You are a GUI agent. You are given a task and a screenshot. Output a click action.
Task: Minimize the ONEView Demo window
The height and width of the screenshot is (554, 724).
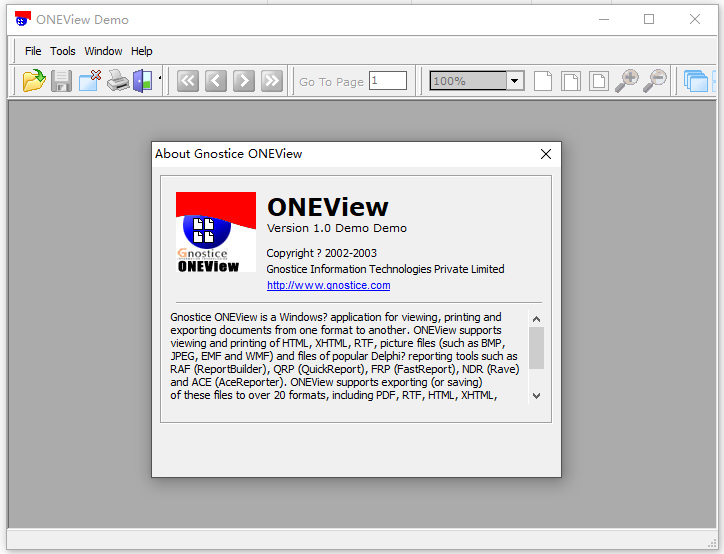point(604,19)
